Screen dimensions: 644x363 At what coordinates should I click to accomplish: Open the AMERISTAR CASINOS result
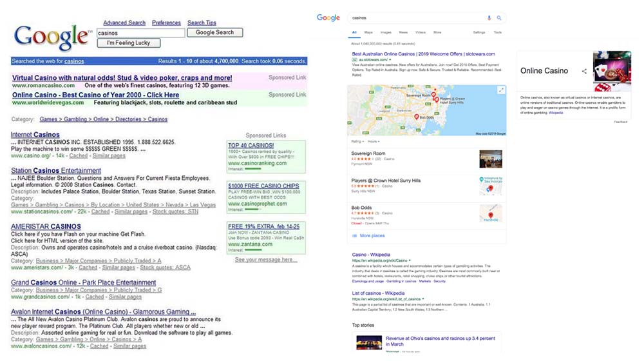coord(46,226)
